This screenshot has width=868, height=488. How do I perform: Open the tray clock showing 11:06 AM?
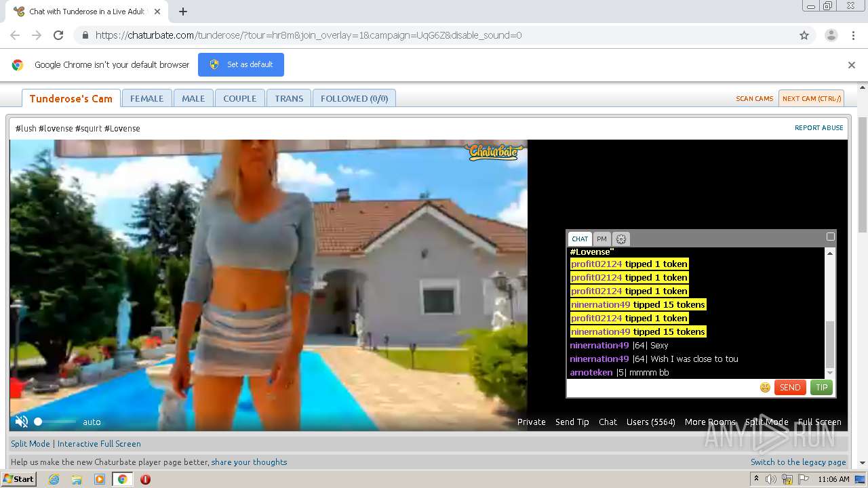tap(833, 479)
